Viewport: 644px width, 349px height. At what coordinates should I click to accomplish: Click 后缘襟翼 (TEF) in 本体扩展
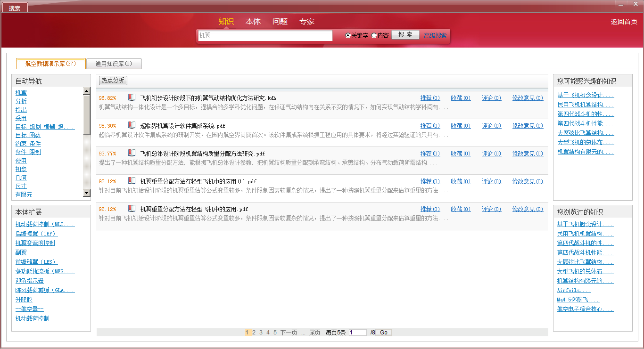[x=36, y=234]
